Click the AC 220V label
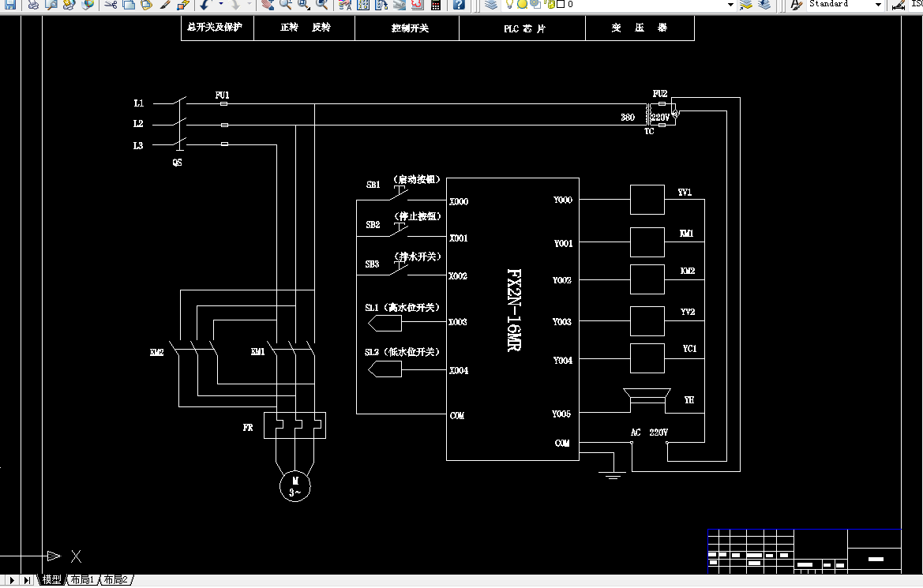 click(649, 432)
